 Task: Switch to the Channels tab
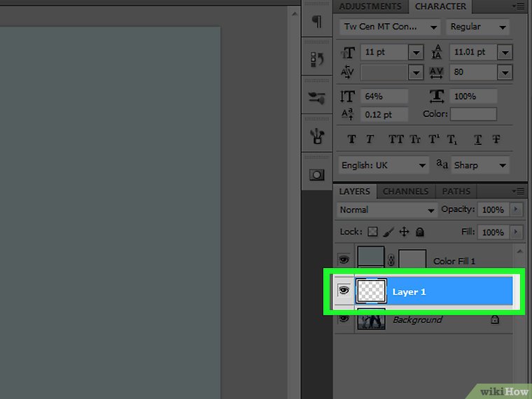coord(405,191)
